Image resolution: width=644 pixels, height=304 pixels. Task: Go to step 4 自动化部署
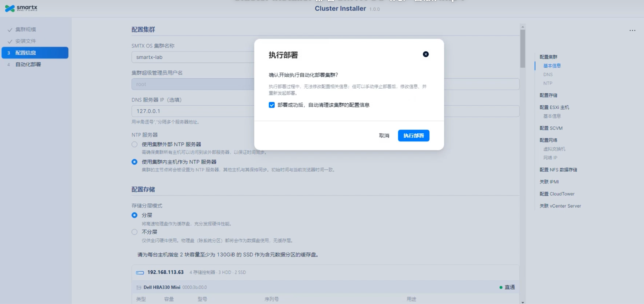[x=28, y=64]
